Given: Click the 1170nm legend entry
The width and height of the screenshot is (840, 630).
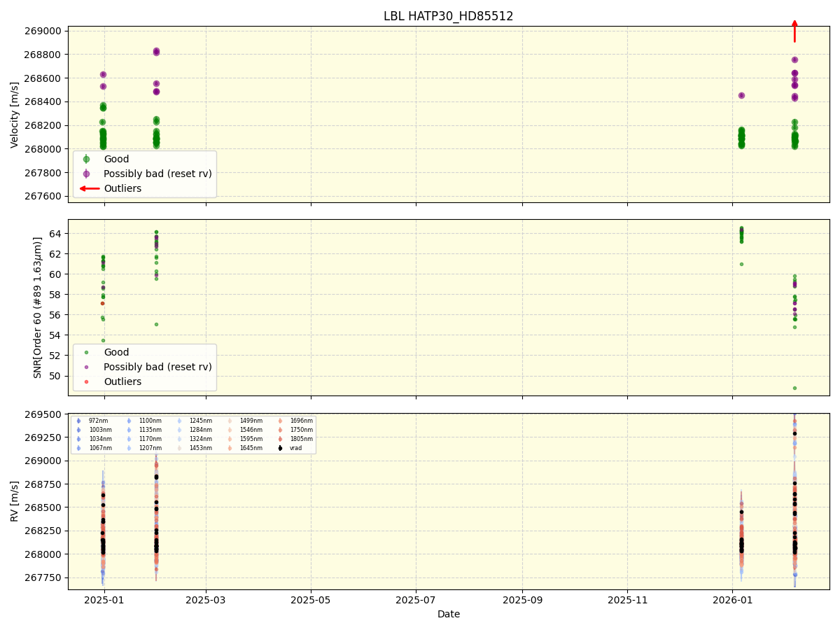Looking at the screenshot, I should [x=144, y=439].
